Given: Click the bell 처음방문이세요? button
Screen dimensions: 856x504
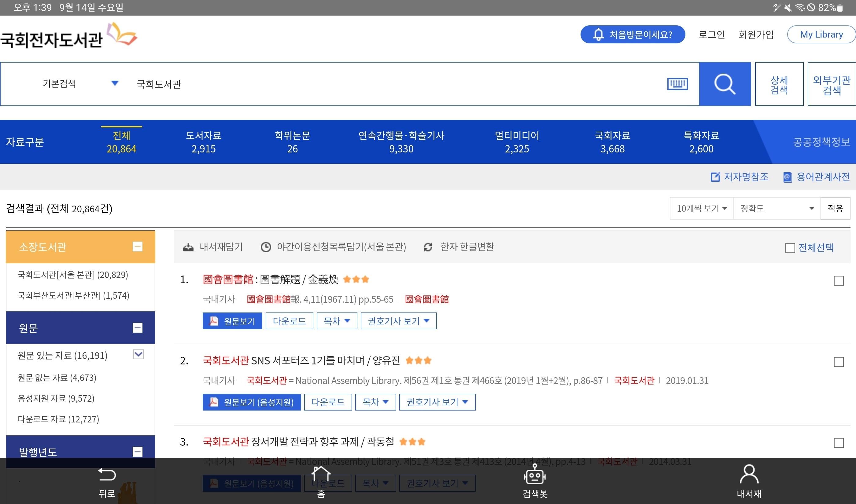Looking at the screenshot, I should [633, 34].
